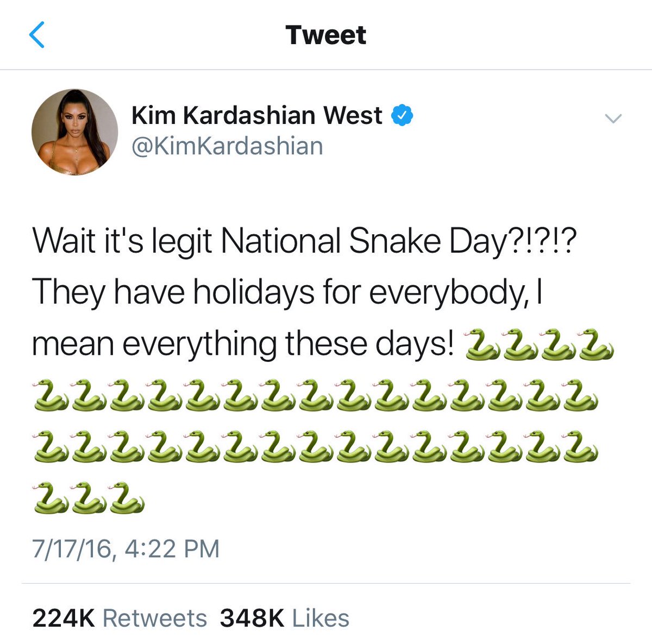Click the first snake in the three-snake row

tap(51, 498)
